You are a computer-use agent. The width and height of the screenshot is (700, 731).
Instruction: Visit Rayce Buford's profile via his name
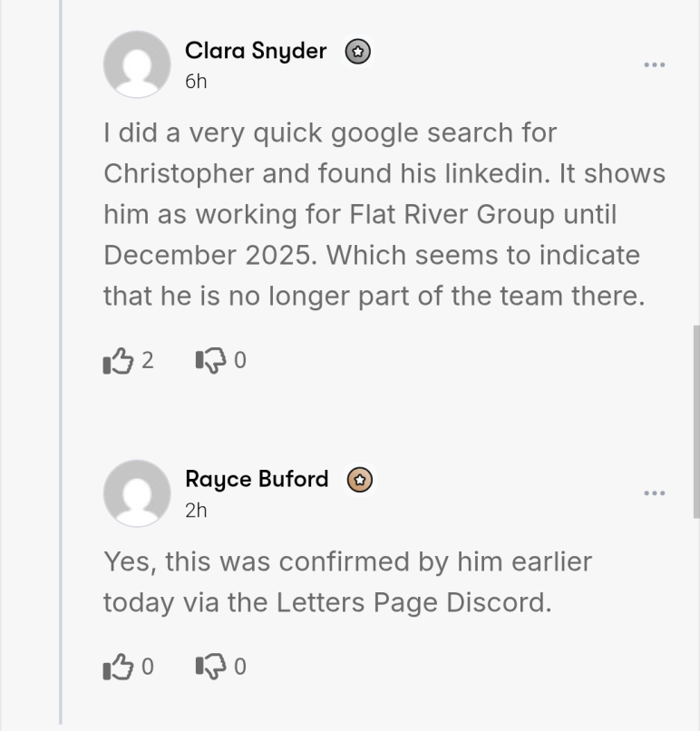coord(257,479)
